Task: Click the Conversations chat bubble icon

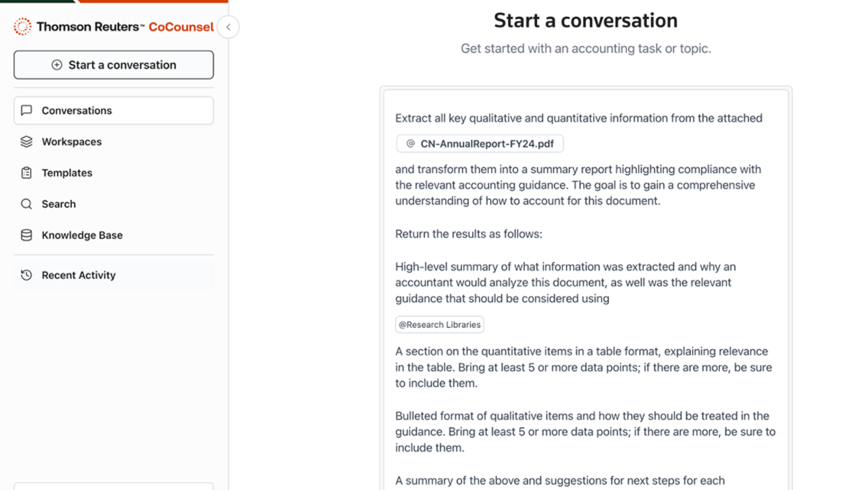Action: tap(26, 111)
